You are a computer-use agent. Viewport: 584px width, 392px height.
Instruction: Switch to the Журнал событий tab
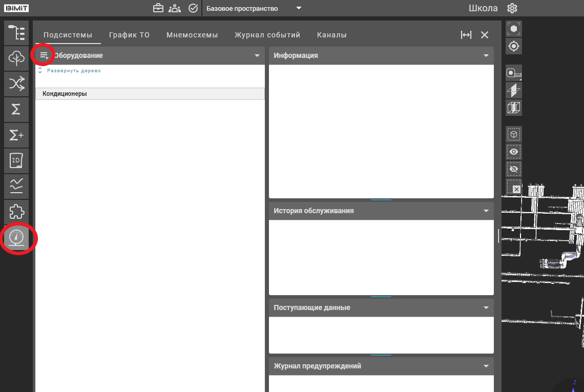(x=267, y=35)
